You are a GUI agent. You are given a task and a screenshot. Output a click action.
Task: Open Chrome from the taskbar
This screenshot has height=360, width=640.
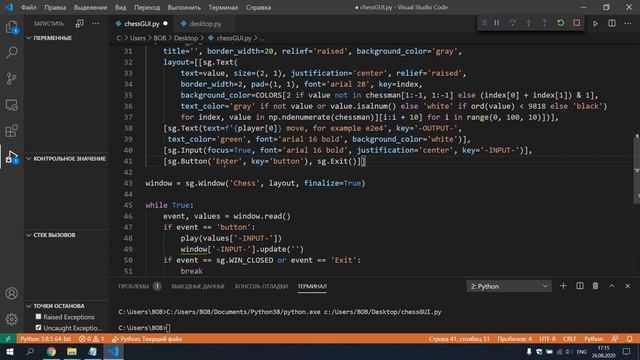(x=51, y=351)
